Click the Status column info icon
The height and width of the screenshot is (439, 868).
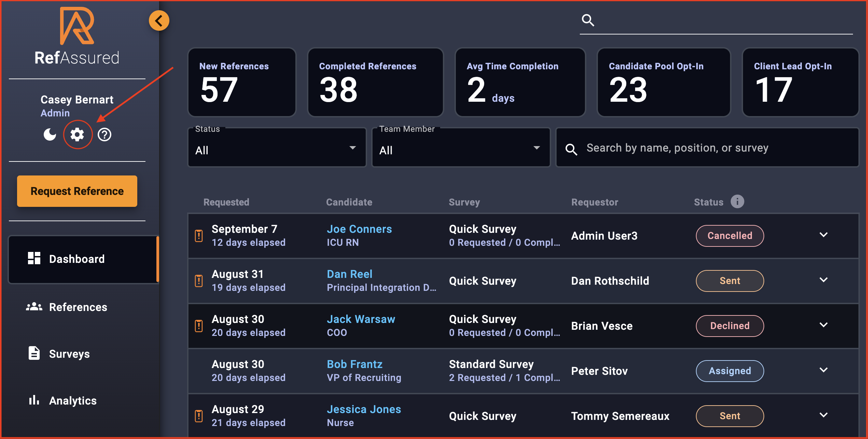[x=737, y=202]
